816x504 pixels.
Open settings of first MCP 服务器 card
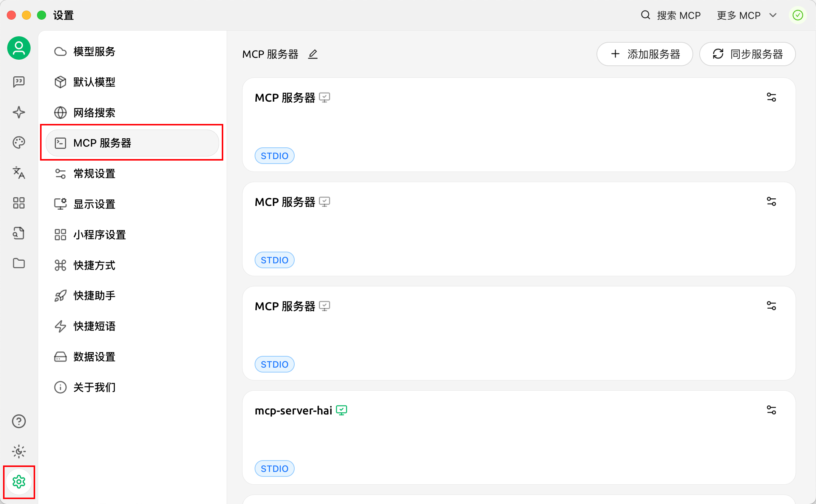[x=771, y=97]
